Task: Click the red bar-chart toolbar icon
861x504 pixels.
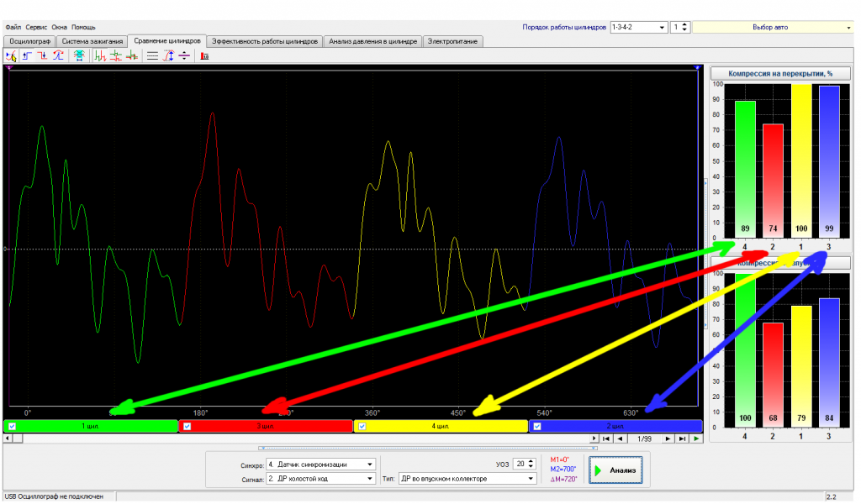Action: coord(205,56)
